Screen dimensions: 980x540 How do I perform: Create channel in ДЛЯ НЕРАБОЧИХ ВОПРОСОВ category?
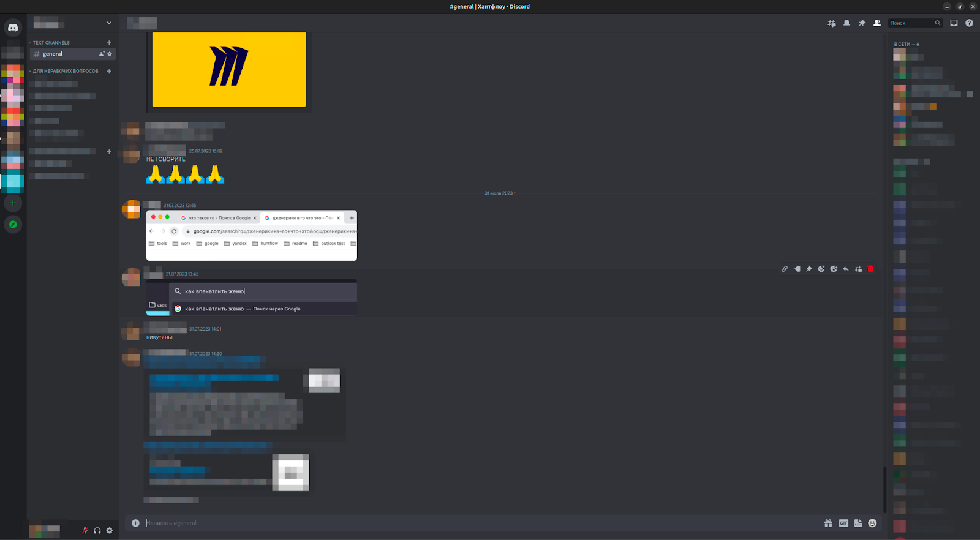(109, 71)
